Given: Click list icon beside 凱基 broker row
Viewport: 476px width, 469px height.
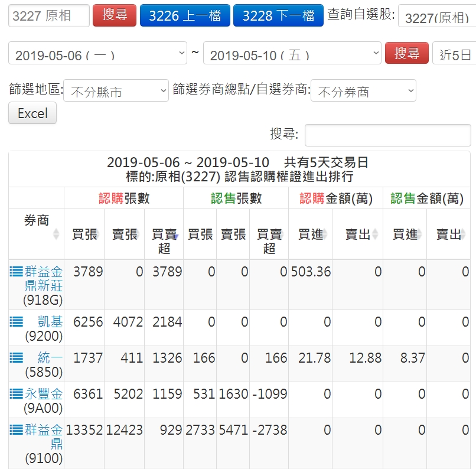Looking at the screenshot, I should pos(17,323).
